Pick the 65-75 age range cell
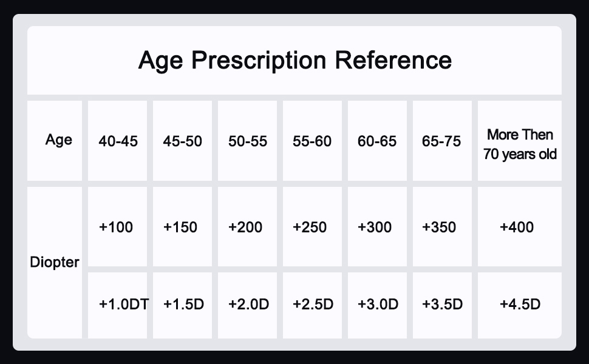Image resolution: width=589 pixels, height=364 pixels. pyautogui.click(x=441, y=141)
